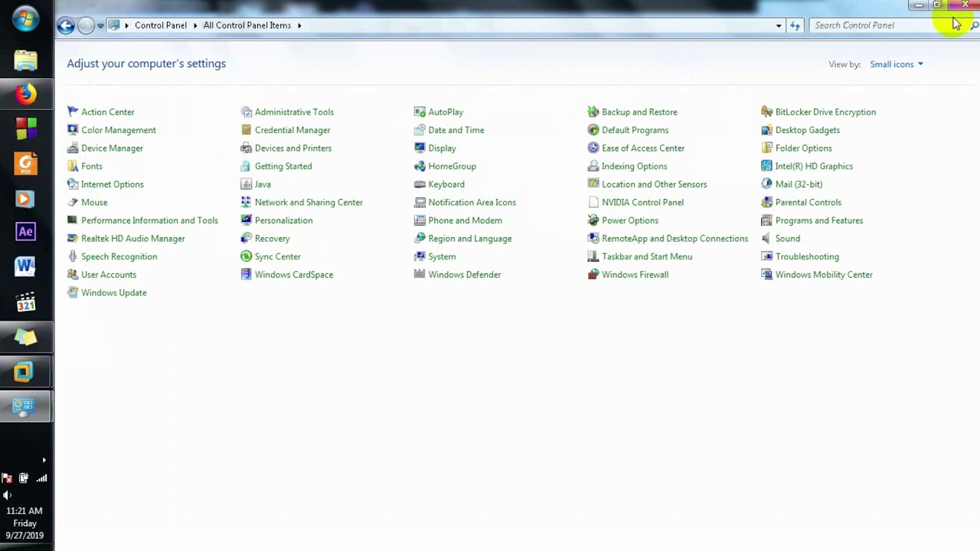This screenshot has width=980, height=551.
Task: Click the Color Management icon
Action: pos(73,130)
